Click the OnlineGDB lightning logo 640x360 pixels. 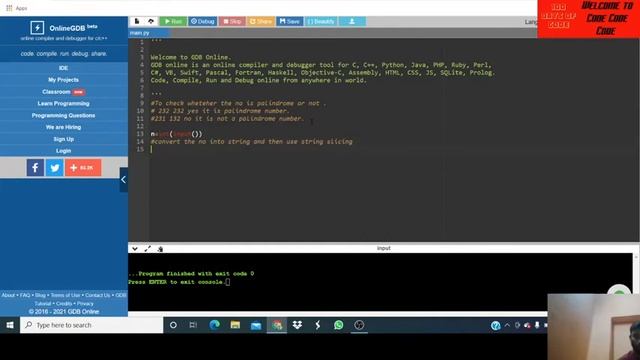point(37,28)
